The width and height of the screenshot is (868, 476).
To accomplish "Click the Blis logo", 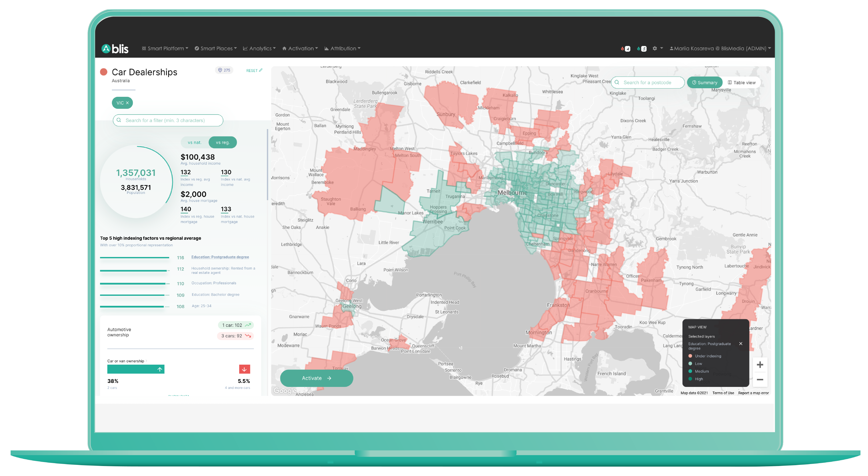I will pos(115,49).
